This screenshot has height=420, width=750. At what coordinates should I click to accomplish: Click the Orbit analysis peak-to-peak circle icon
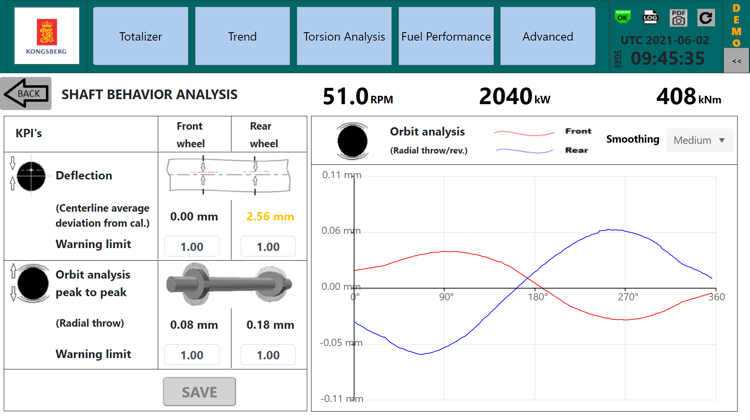pos(31,283)
